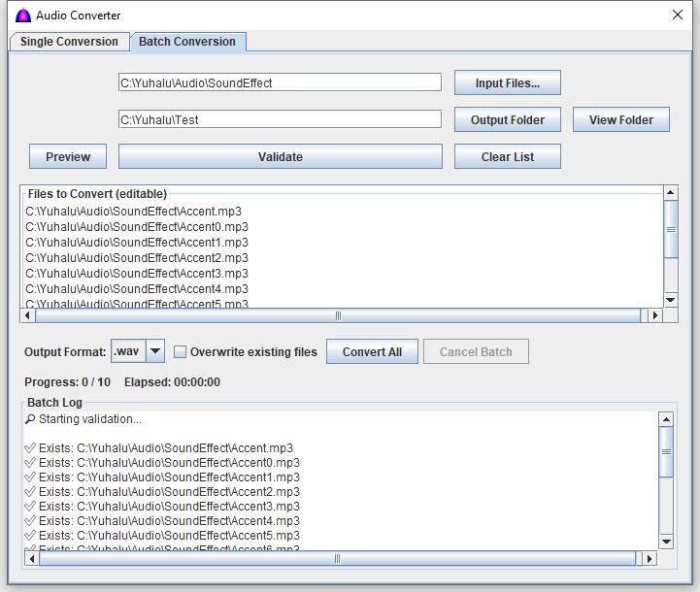Click the Exists: Accent1.mp3 log entry
This screenshot has height=592, width=700.
[x=162, y=477]
